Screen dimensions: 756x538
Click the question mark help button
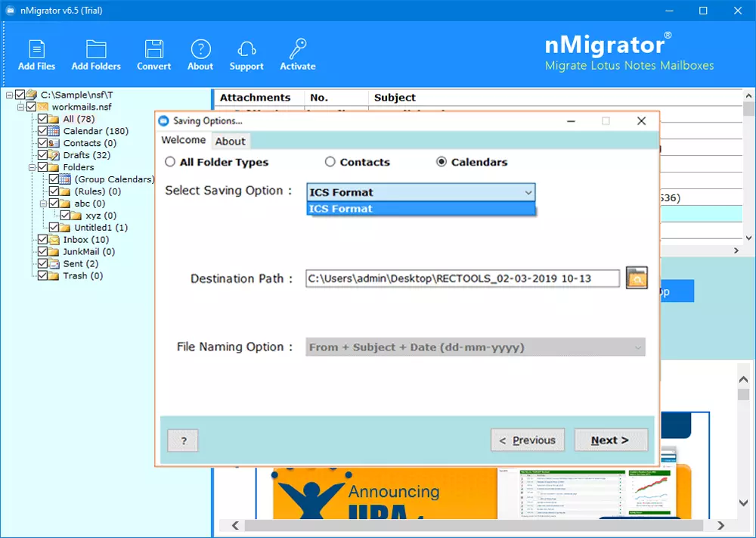click(183, 440)
